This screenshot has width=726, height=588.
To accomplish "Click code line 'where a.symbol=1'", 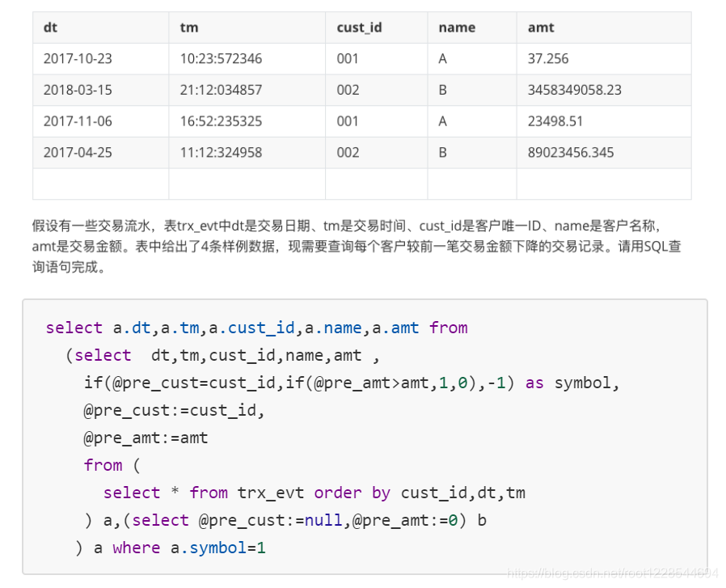I will point(171,548).
